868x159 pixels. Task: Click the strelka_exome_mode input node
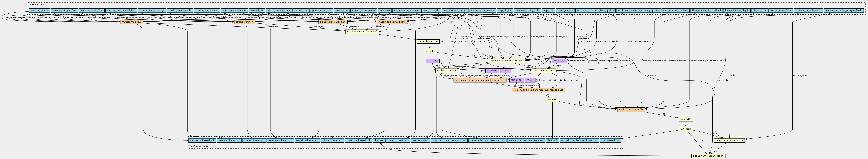tap(180, 10)
